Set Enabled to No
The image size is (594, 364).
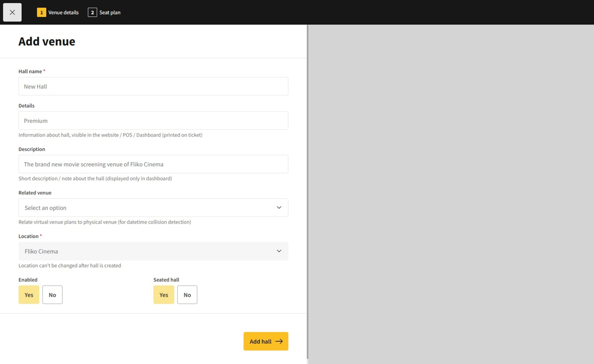point(53,295)
